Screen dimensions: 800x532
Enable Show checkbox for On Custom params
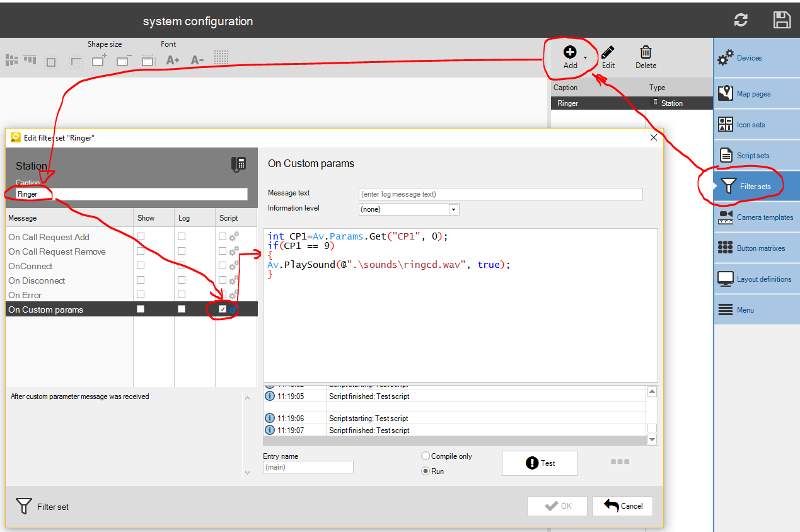pyautogui.click(x=141, y=309)
